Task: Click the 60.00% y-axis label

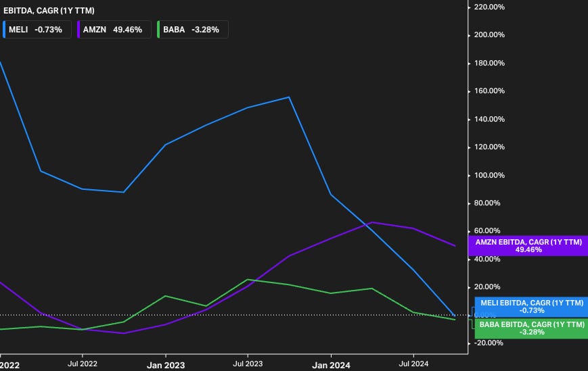Action: [487, 230]
